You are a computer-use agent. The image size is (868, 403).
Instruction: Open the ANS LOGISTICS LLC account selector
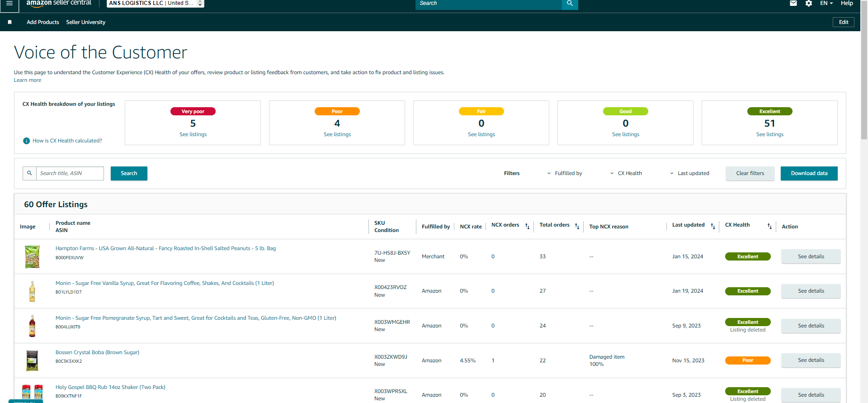click(x=156, y=3)
